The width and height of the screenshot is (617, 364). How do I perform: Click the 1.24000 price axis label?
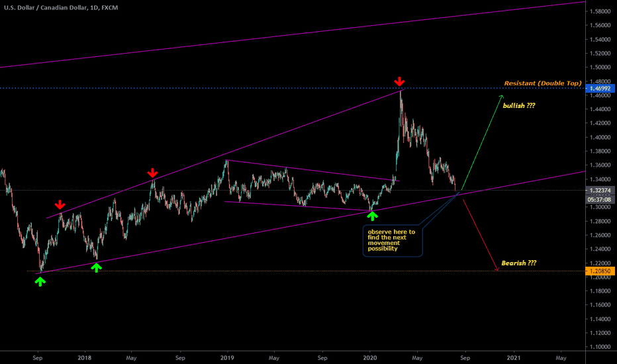(600, 249)
